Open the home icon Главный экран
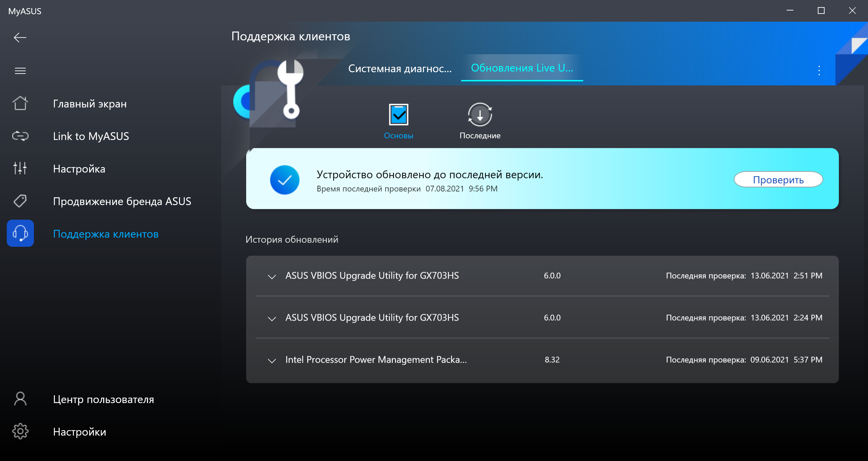The image size is (868, 461). [20, 103]
